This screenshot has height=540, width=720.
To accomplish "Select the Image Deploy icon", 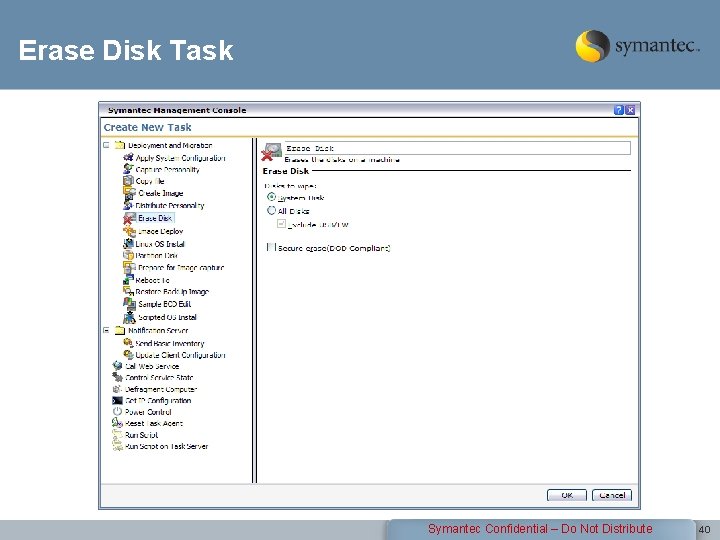I will [x=129, y=231].
